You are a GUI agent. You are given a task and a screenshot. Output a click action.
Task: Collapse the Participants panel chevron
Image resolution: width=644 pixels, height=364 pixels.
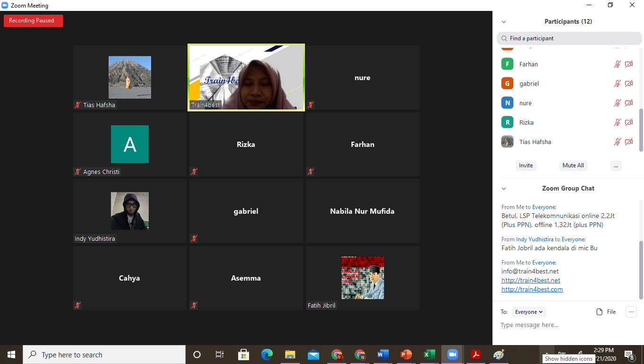pyautogui.click(x=504, y=22)
